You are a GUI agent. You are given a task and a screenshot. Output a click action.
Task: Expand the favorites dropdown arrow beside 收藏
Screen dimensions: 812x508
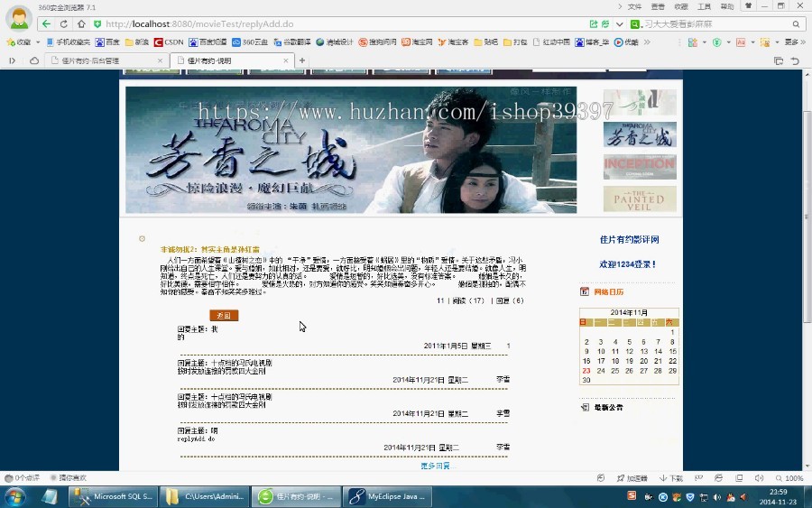(x=38, y=42)
